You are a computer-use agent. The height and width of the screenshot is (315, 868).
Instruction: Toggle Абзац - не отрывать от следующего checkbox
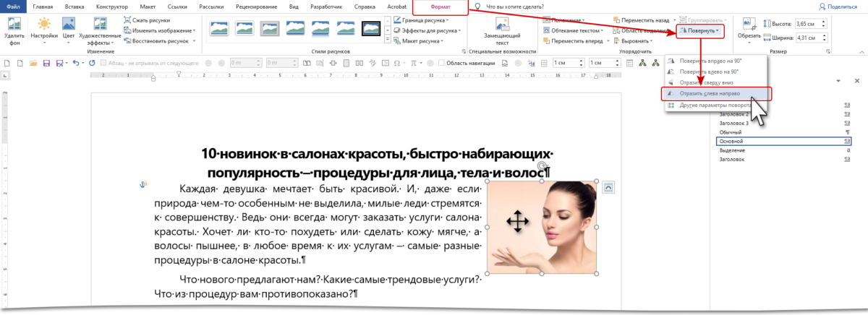[103, 64]
